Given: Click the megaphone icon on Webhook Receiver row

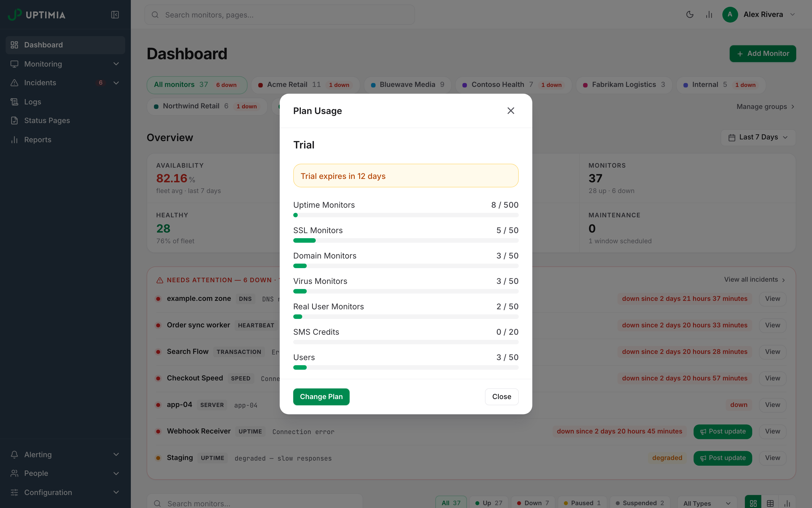Looking at the screenshot, I should 703,432.
